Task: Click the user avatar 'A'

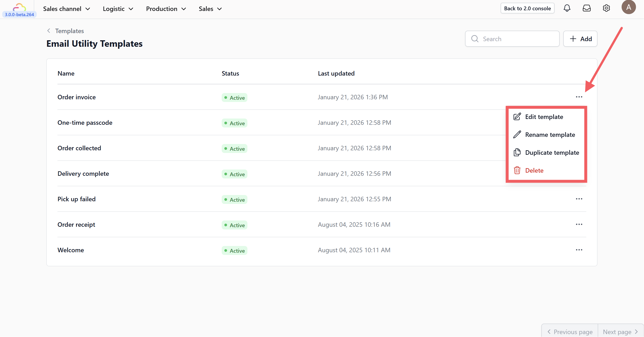Action: tap(628, 7)
